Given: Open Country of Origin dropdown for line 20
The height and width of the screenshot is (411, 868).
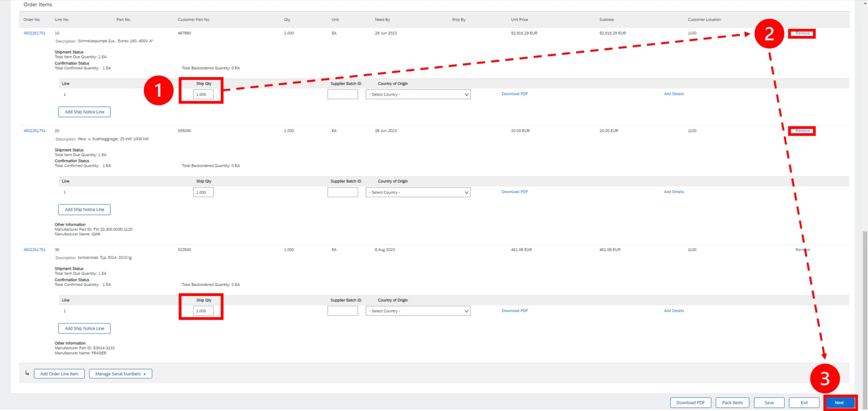Looking at the screenshot, I should coord(418,192).
